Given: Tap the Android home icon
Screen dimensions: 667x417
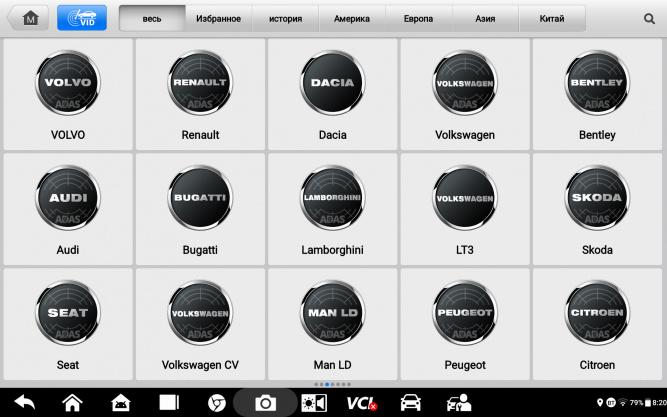Looking at the screenshot, I should coord(72,402).
